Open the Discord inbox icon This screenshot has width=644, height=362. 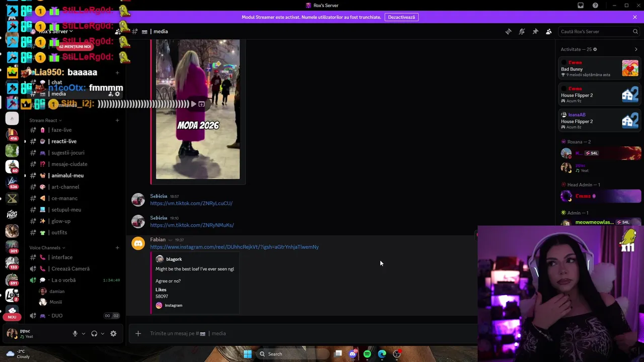point(581,6)
